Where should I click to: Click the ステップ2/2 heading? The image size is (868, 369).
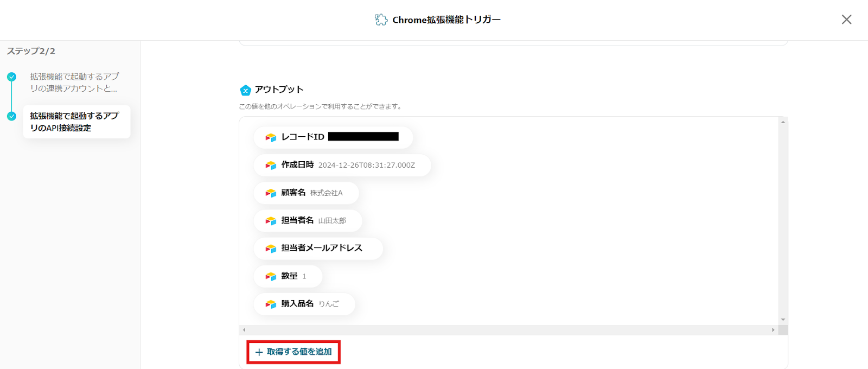(x=31, y=51)
